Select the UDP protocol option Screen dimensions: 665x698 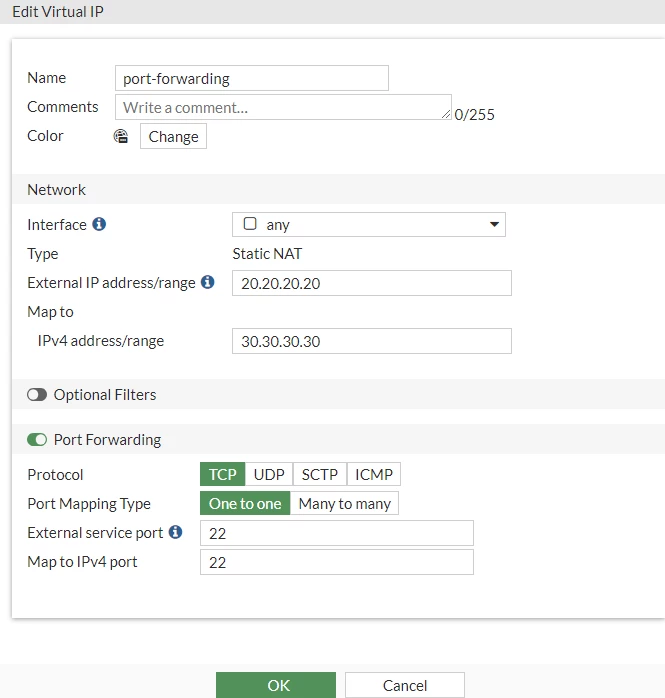[x=269, y=474]
